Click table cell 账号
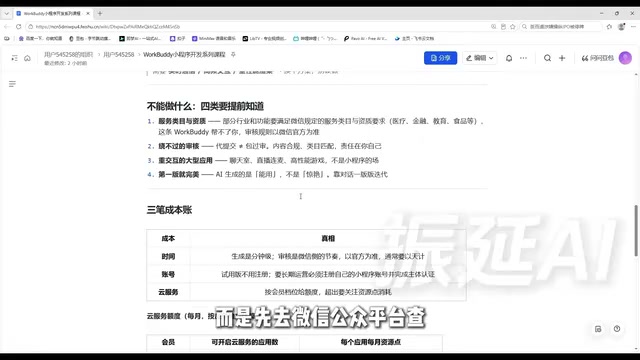The width and height of the screenshot is (640, 360). pyautogui.click(x=168, y=274)
